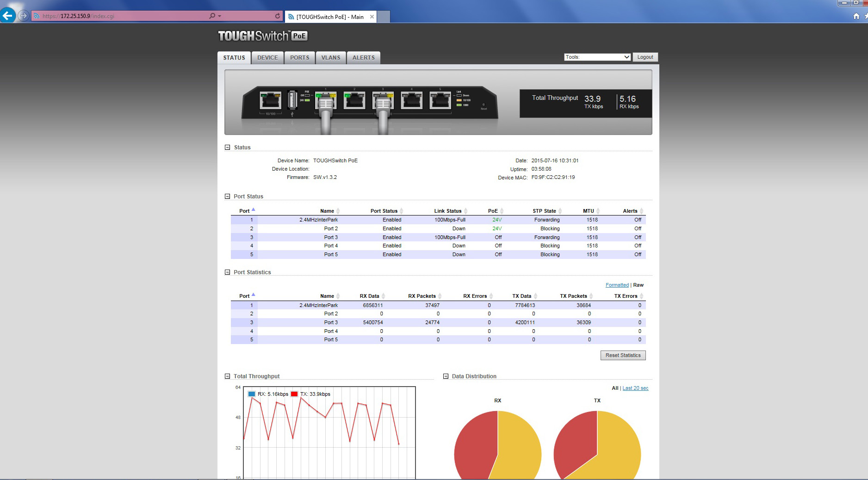The height and width of the screenshot is (480, 868).
Task: Switch statistics to Formatted view
Action: (x=617, y=285)
